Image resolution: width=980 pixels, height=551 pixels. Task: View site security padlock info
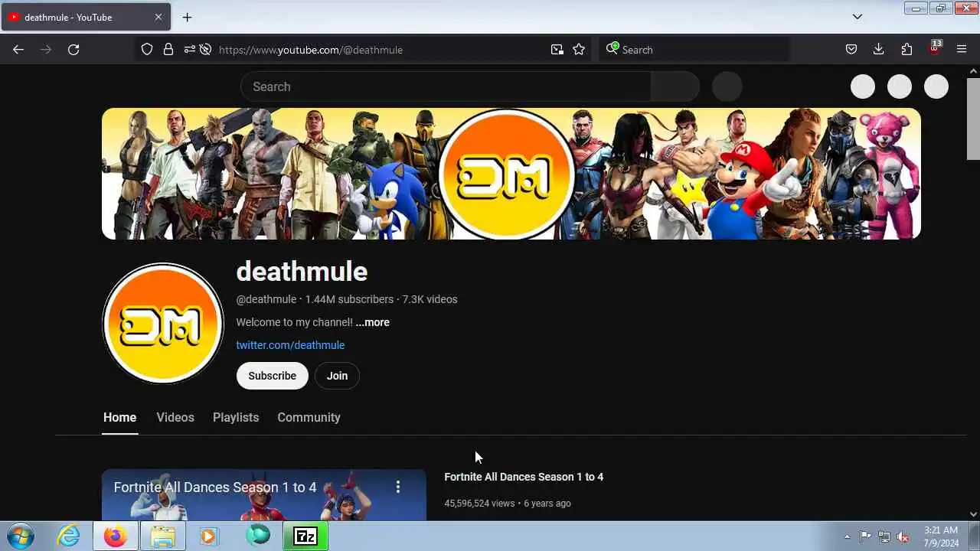pyautogui.click(x=168, y=50)
